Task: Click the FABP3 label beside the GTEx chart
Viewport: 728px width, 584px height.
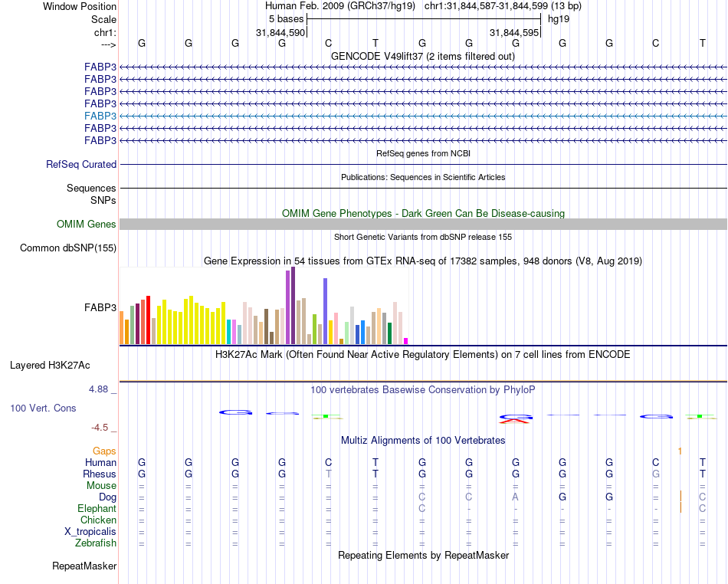Action: click(x=100, y=308)
